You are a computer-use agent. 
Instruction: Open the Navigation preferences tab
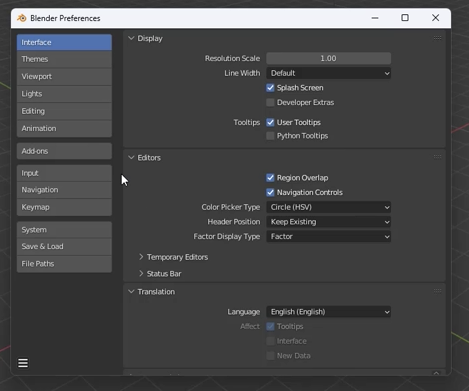click(x=64, y=190)
